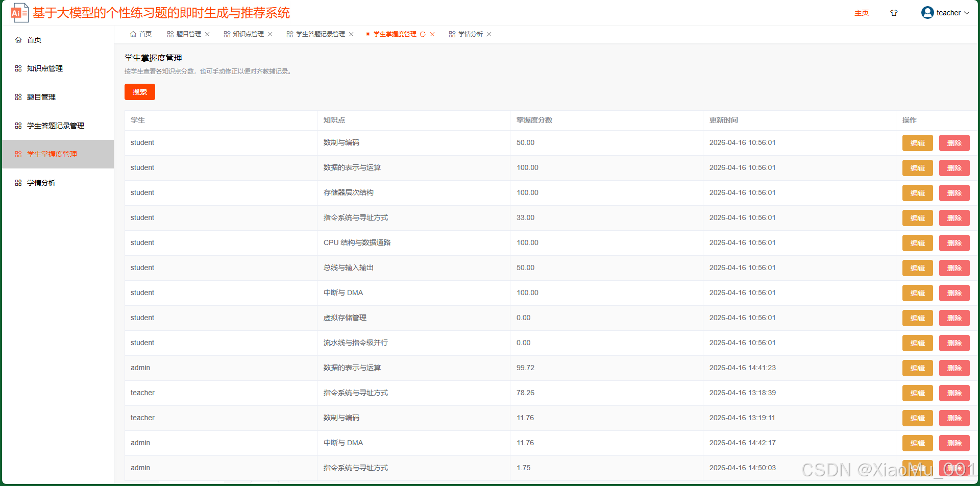Click the sidebar 首页 house icon

(18, 40)
